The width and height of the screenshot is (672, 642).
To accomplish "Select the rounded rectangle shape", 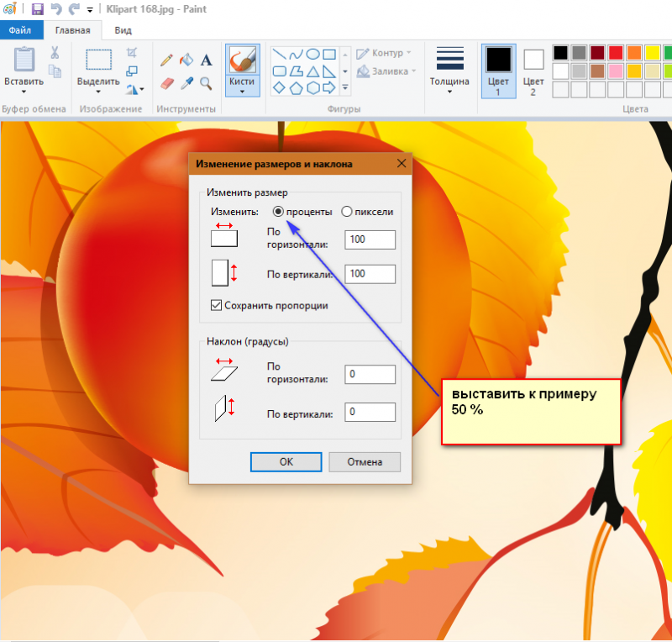I will [x=280, y=71].
